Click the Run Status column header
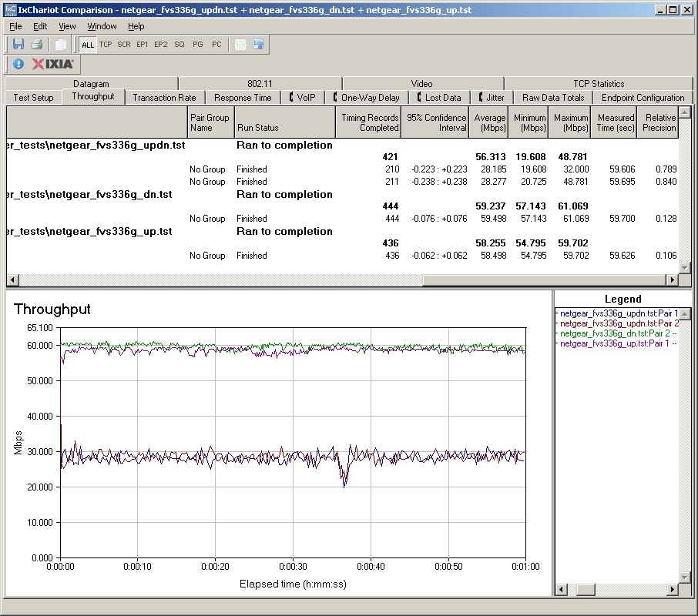This screenshot has width=698, height=616. [x=284, y=122]
